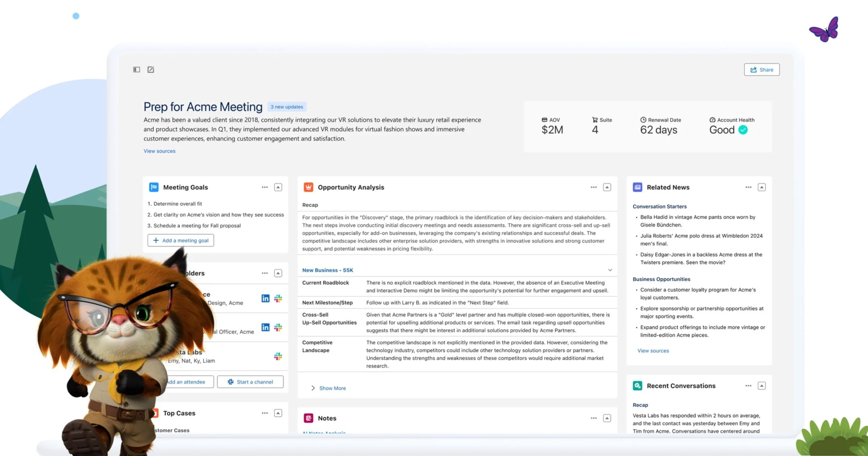Start a channel in Slack
This screenshot has width=868, height=456.
(x=250, y=382)
